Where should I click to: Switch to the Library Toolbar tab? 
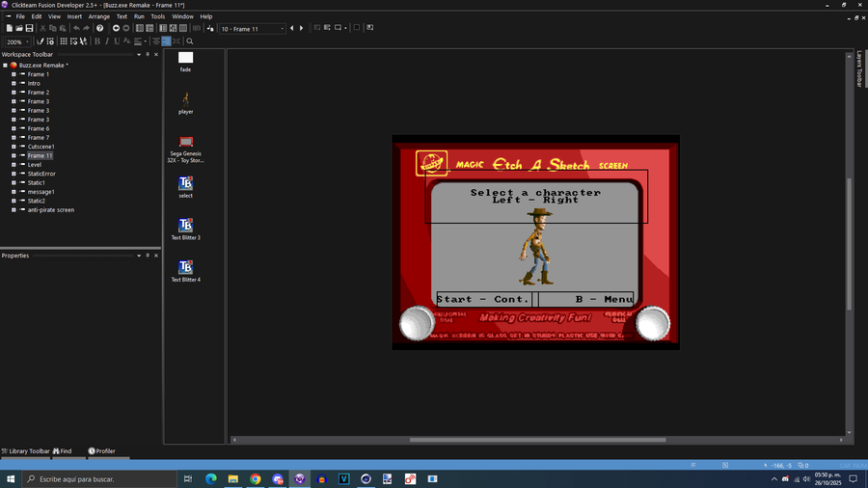point(25,451)
